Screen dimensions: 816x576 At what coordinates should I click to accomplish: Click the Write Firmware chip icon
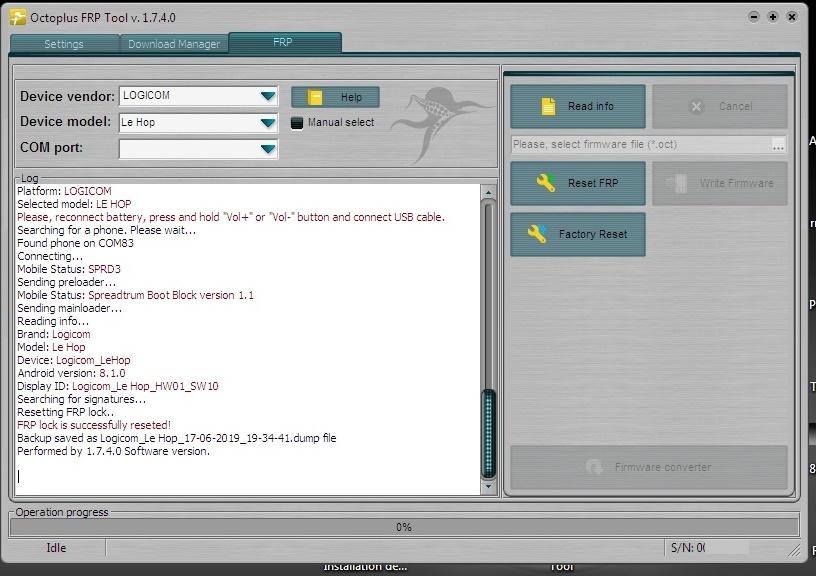680,183
